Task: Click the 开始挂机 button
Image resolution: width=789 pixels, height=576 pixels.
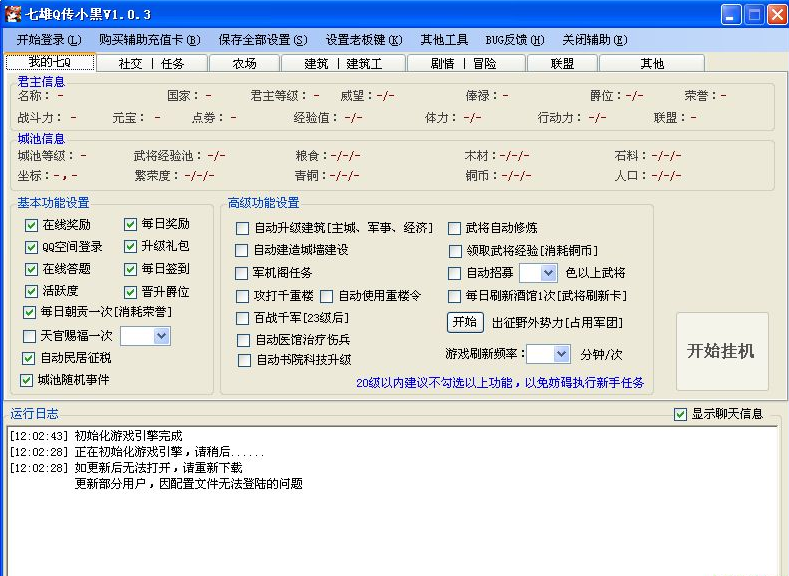Action: point(722,351)
